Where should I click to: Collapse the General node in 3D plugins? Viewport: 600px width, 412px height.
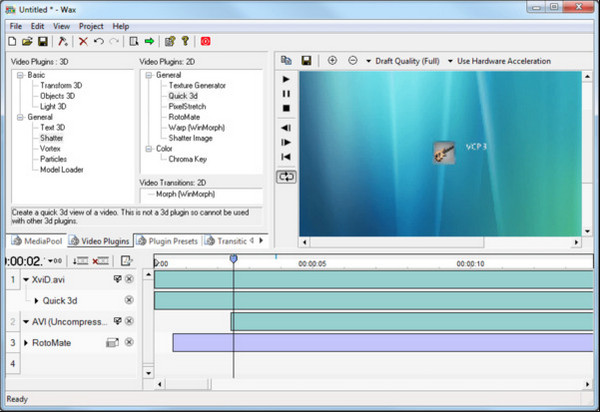[x=20, y=117]
